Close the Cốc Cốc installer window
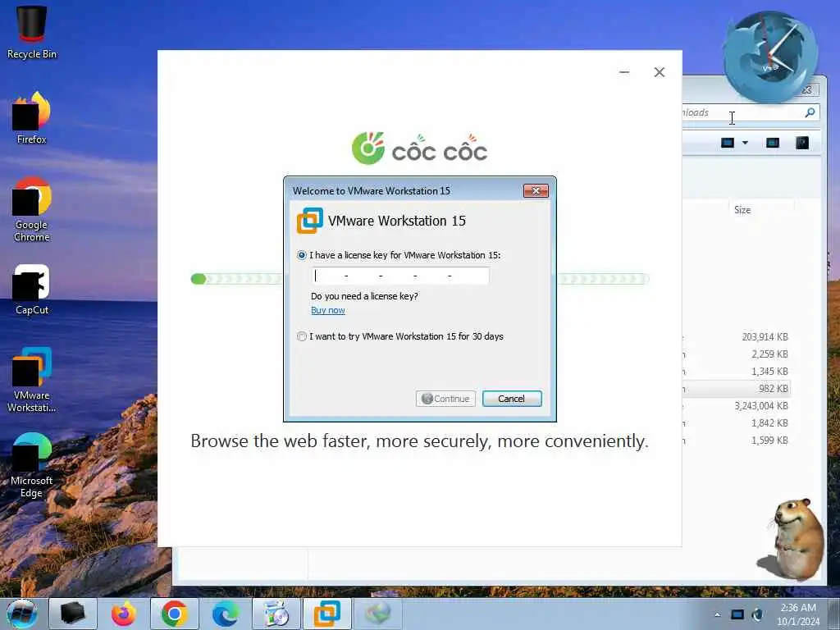The image size is (840, 630). pos(660,72)
